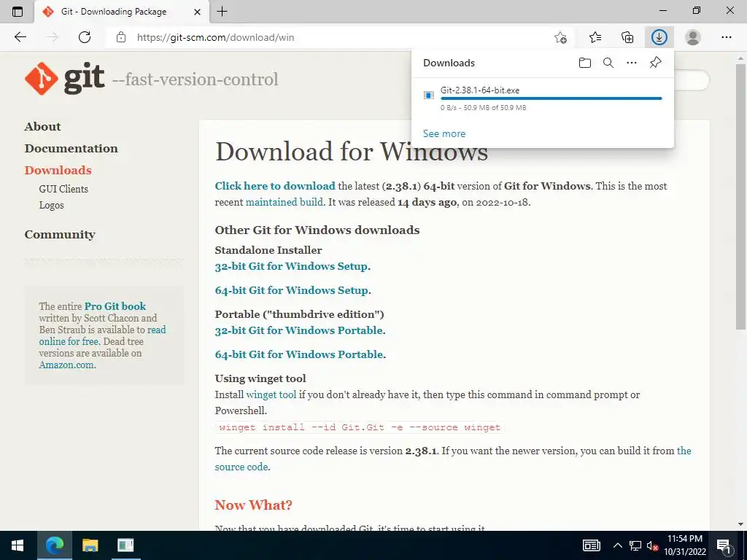
Task: Open the profile avatar icon
Action: [x=693, y=37]
